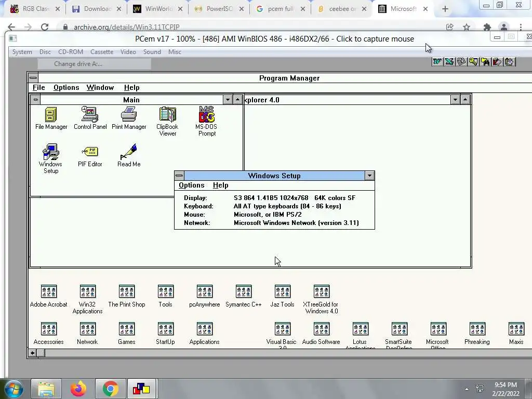
Task: Open Program Manager Options menu
Action: click(x=66, y=87)
